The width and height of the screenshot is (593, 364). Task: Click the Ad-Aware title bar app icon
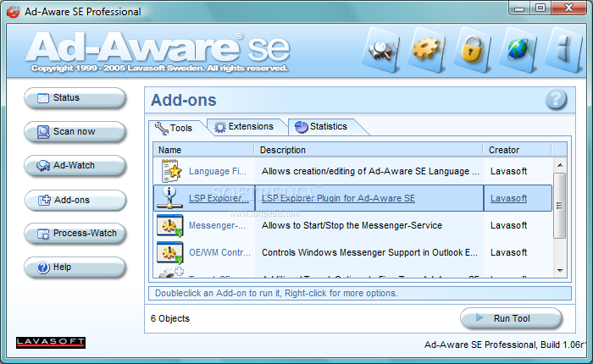[x=14, y=12]
